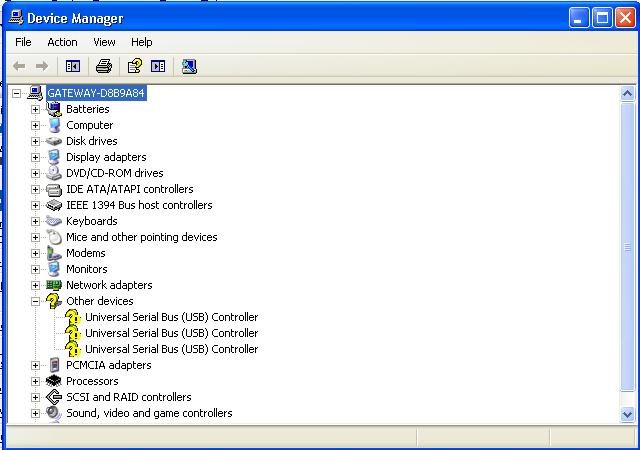
Task: Expand the Modems node
Action: [36, 253]
